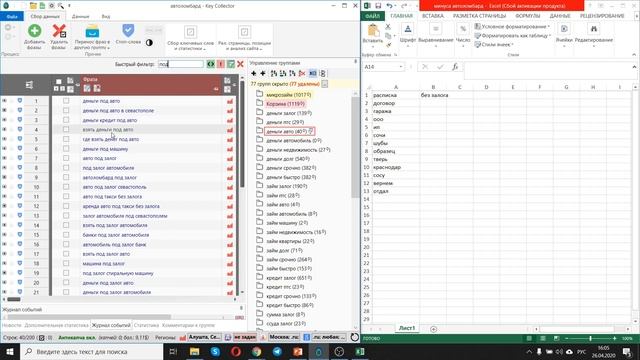The height and width of the screenshot is (360, 640).
Task: Click the Excel insert function fx icon
Action: [x=455, y=67]
